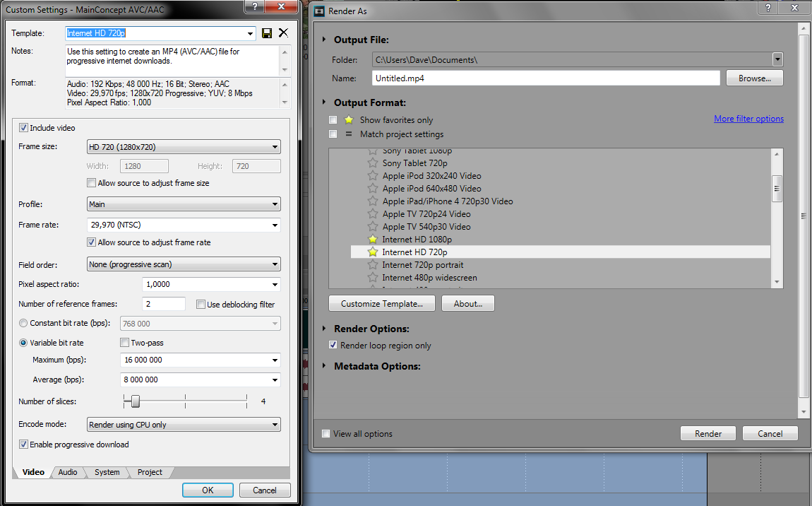812x506 pixels.
Task: Toggle favorite star for Sony Tablet 720p
Action: pyautogui.click(x=373, y=163)
